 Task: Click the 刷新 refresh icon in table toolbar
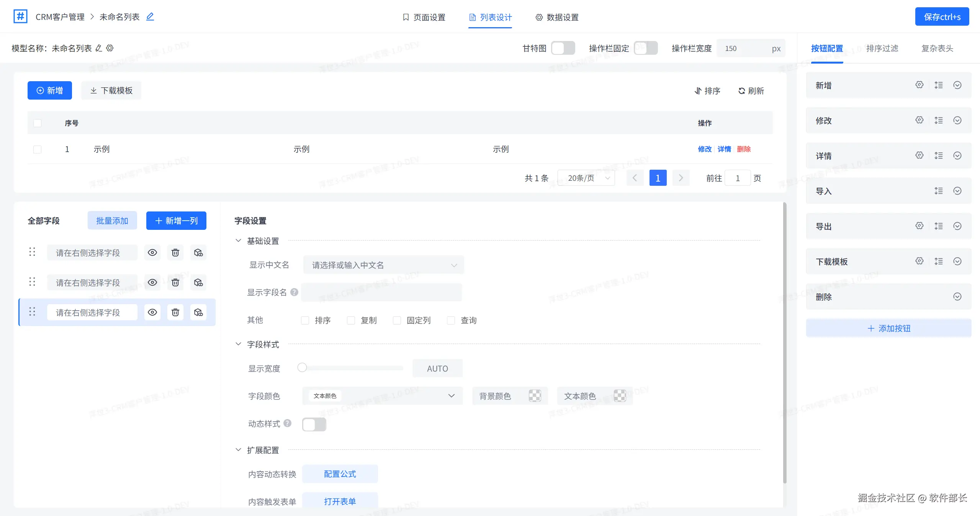pos(742,91)
